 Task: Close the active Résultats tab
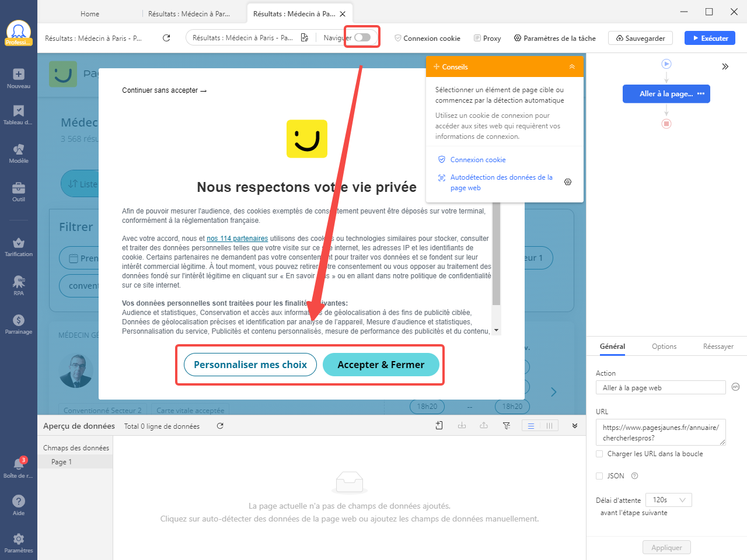(343, 14)
